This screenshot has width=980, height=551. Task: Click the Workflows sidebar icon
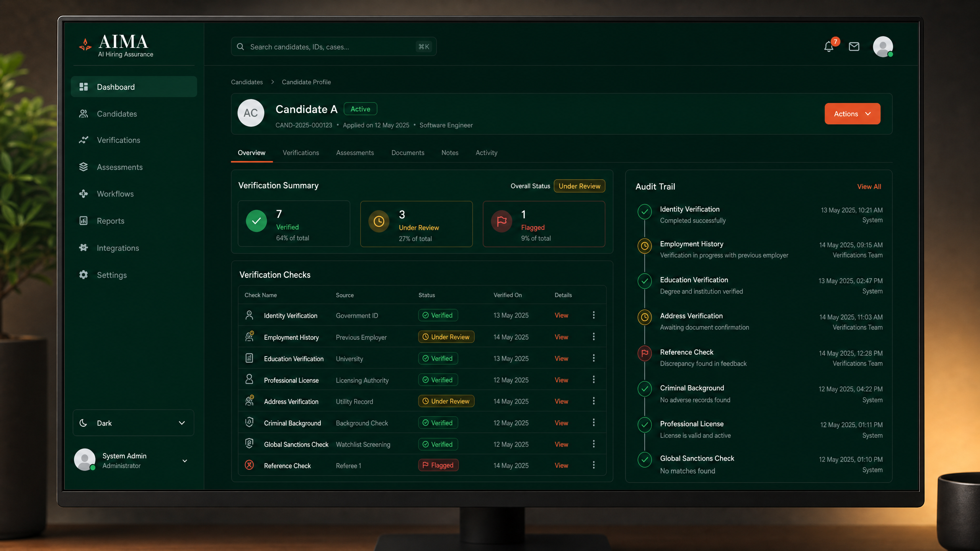(83, 194)
